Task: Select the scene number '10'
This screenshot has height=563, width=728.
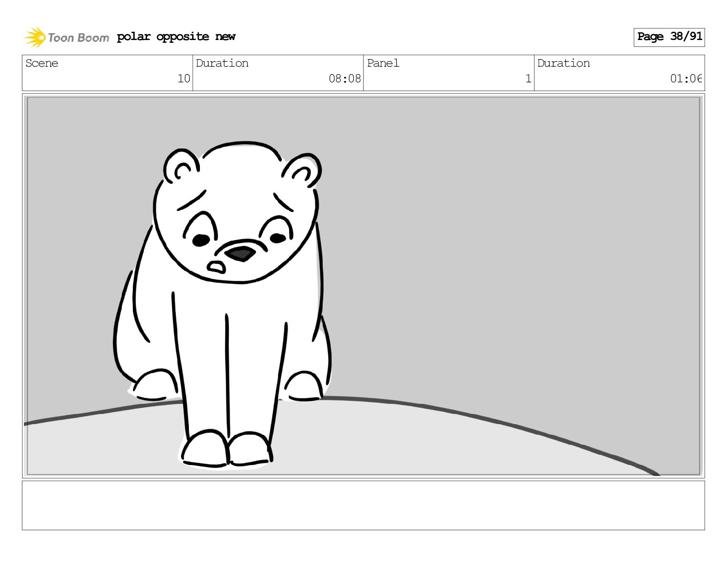Action: tap(184, 79)
